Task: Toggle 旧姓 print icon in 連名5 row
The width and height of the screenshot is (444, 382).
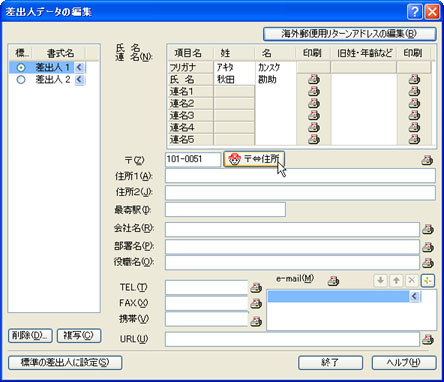Action: (414, 139)
